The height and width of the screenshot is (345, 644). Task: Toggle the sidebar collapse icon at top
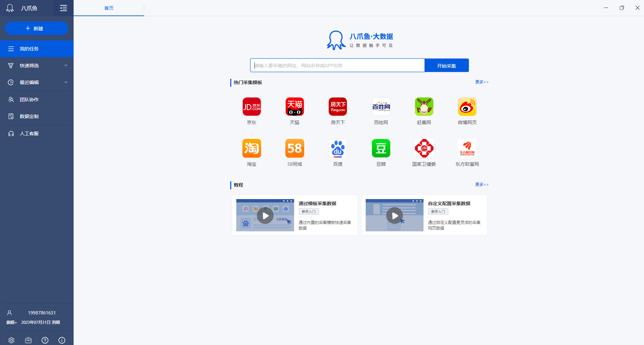coord(63,8)
